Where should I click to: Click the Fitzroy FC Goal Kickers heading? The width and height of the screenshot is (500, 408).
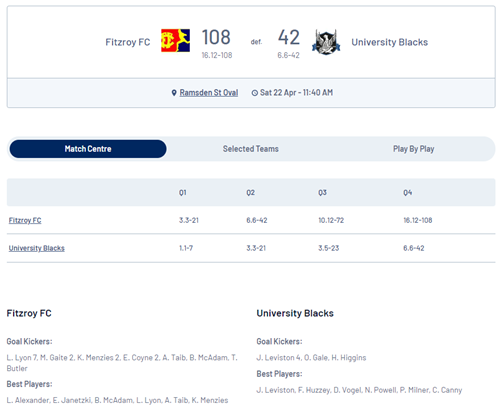click(29, 341)
